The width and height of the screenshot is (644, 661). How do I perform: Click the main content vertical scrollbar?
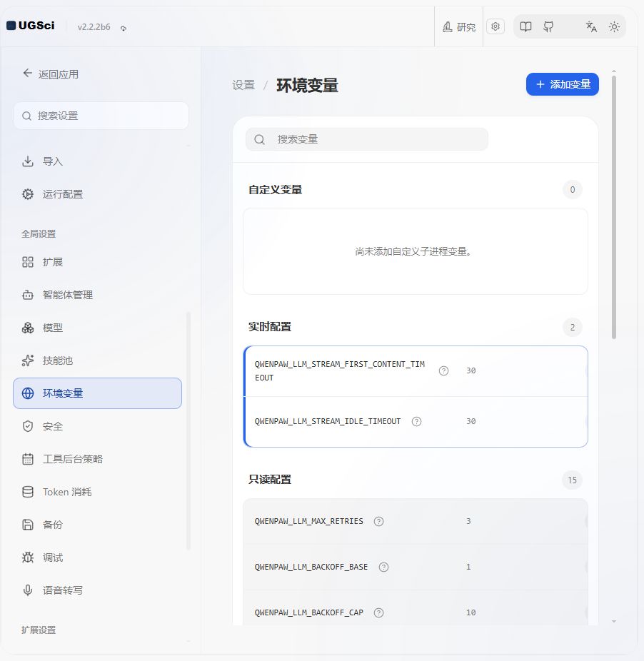click(614, 208)
